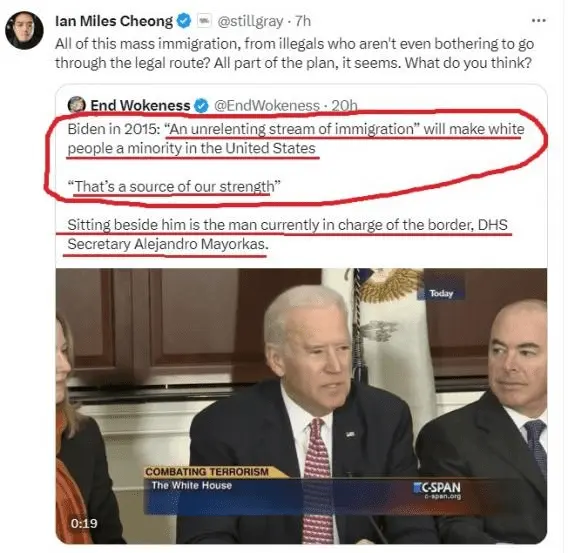Viewport: 568px width, 553px height.
Task: Click the C-SPAN logo in the video
Action: pyautogui.click(x=438, y=490)
